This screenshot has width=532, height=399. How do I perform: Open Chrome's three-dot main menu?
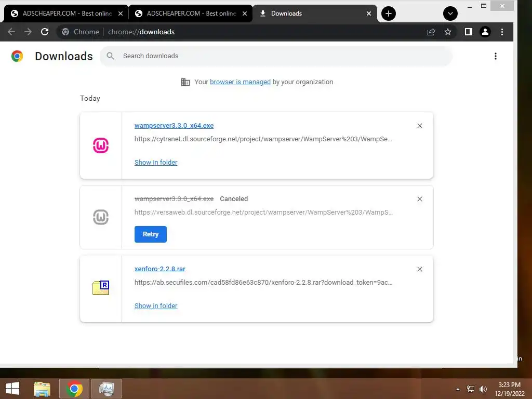(x=502, y=32)
